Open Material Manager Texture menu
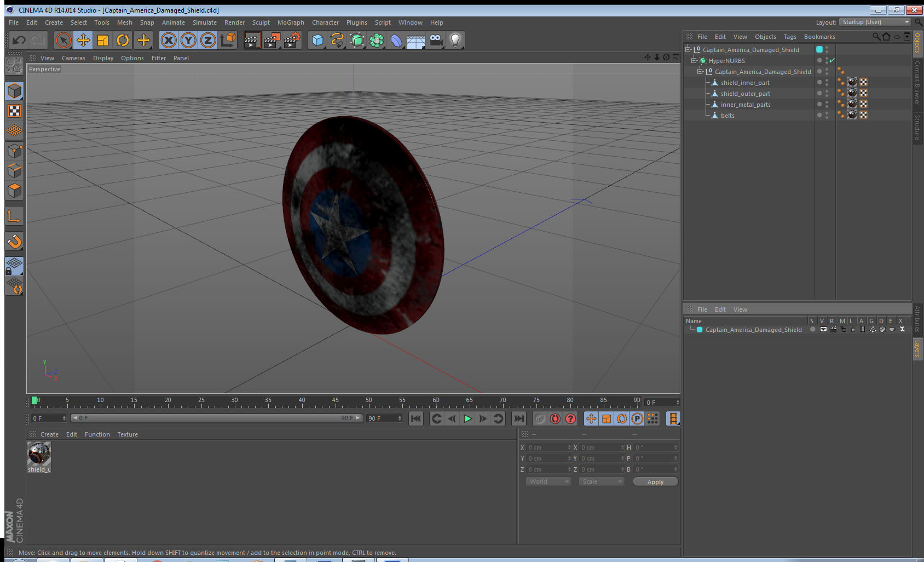 [x=127, y=434]
